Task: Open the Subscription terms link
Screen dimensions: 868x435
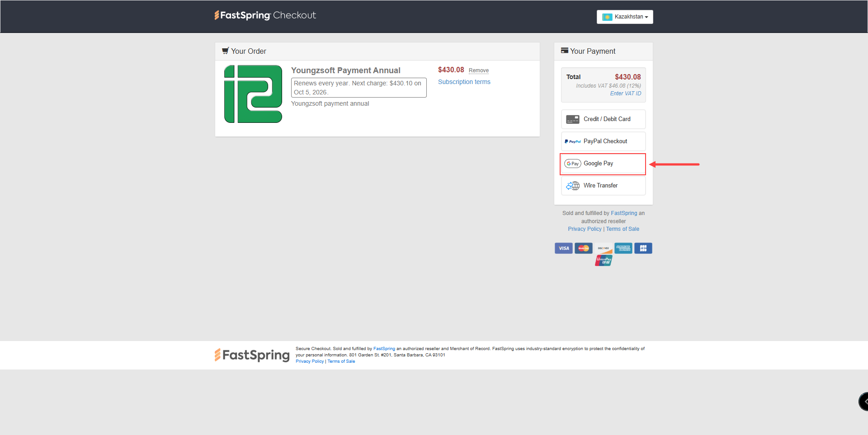Action: click(464, 82)
